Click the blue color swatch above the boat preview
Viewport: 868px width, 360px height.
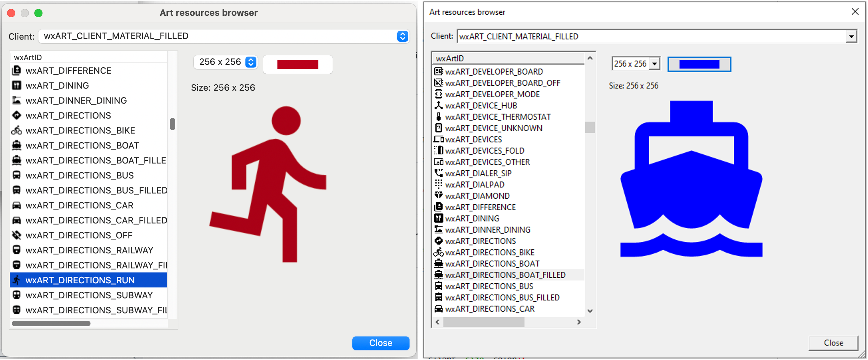[699, 64]
